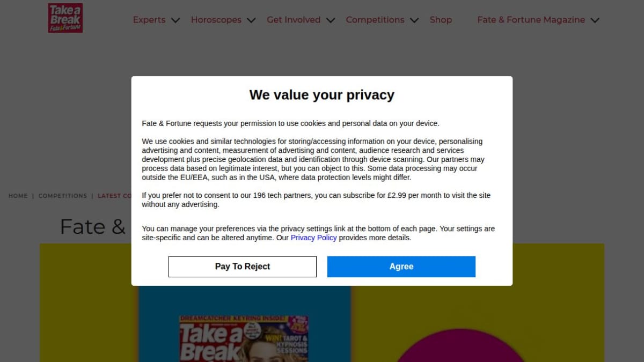Image resolution: width=644 pixels, height=362 pixels.
Task: Click the COMPETITIONS breadcrumb link
Action: 63,196
